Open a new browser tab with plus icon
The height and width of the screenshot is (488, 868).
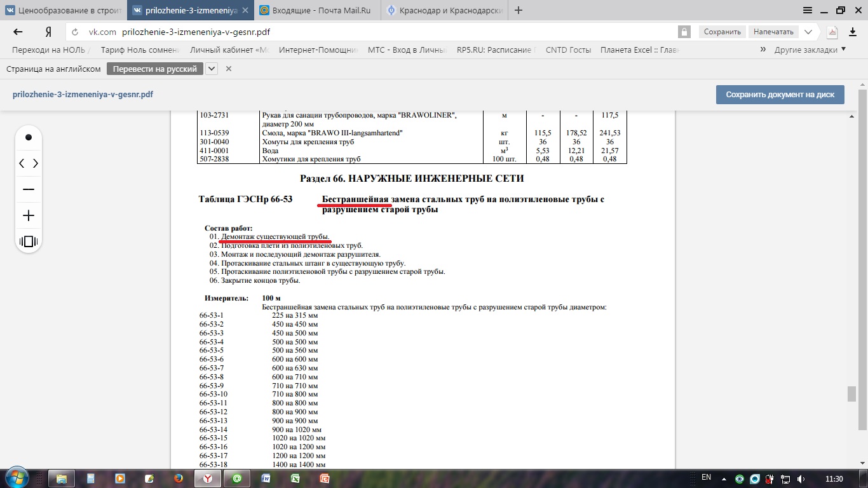(519, 10)
